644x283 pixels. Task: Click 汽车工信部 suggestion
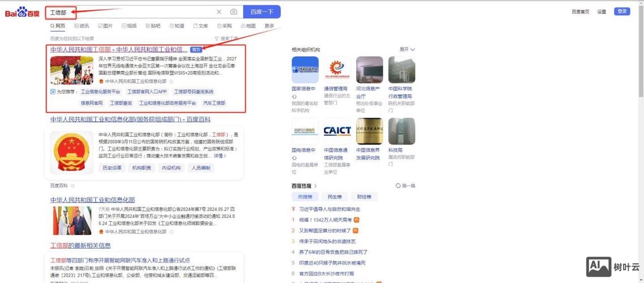[214, 103]
